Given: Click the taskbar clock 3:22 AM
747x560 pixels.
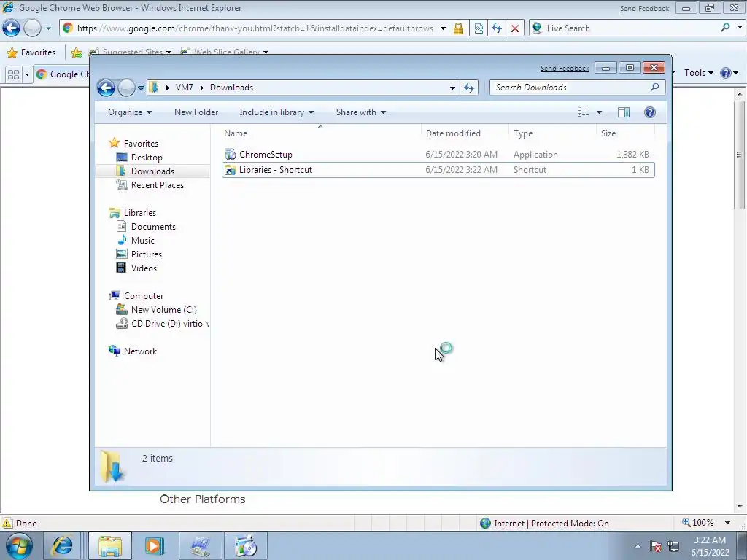Looking at the screenshot, I should point(710,540).
